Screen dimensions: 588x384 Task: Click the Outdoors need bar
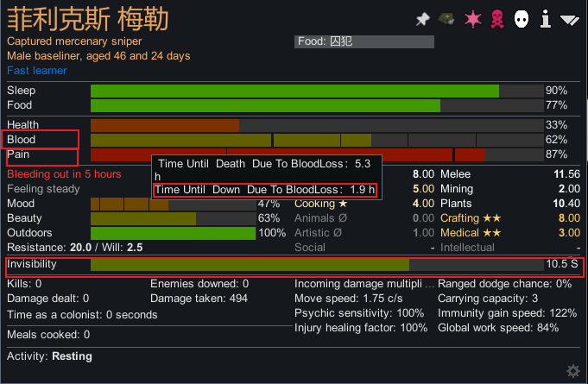[x=173, y=233]
